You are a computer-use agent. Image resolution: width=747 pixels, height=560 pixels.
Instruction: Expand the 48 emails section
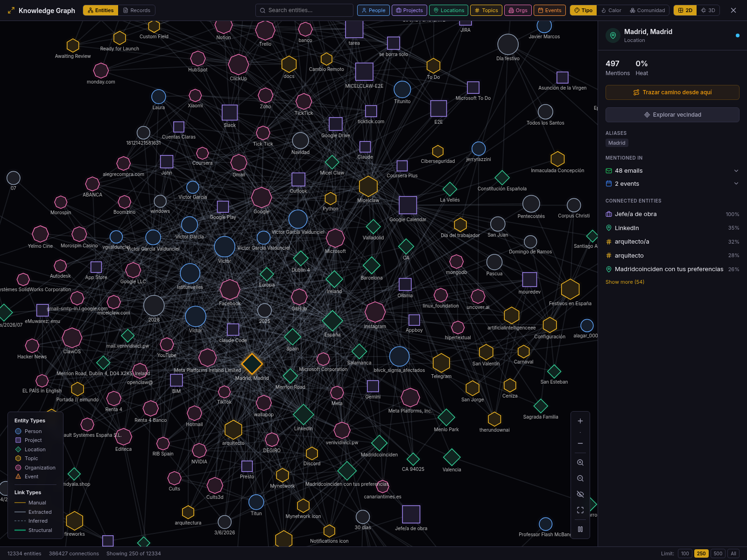point(672,171)
